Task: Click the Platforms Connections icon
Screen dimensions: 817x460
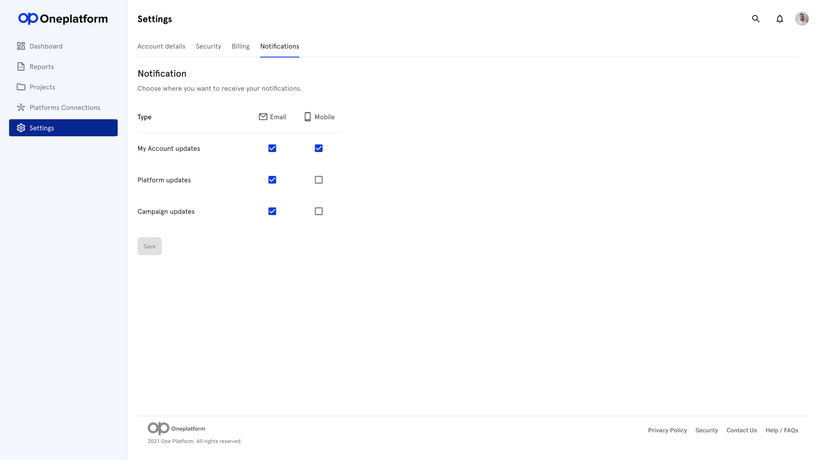Action: [x=21, y=108]
